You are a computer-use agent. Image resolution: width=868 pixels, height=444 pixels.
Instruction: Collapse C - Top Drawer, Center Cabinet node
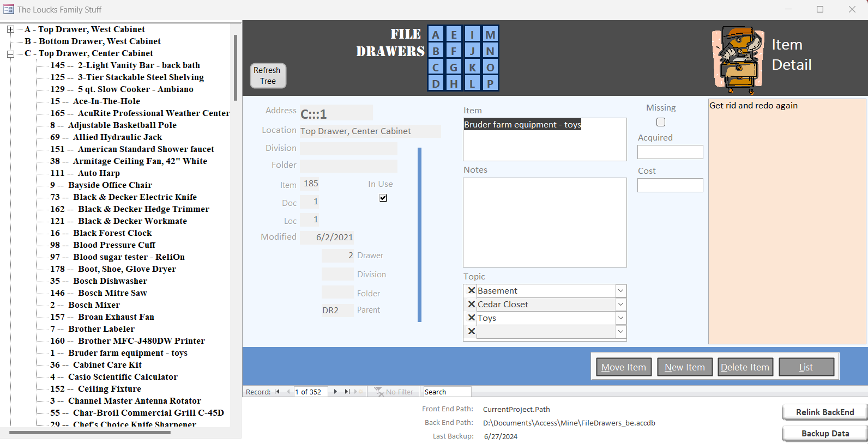point(10,53)
